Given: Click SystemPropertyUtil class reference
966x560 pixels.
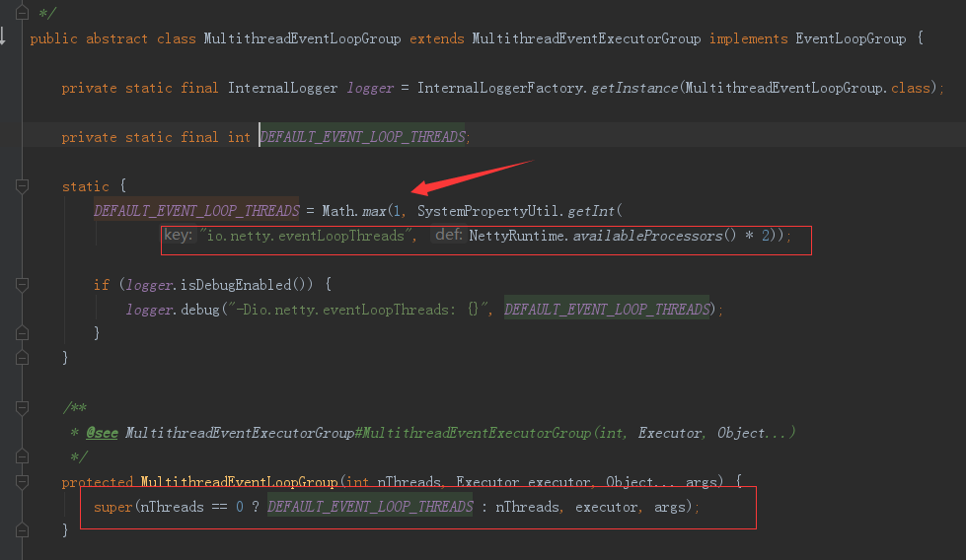Looking at the screenshot, I should [x=488, y=211].
